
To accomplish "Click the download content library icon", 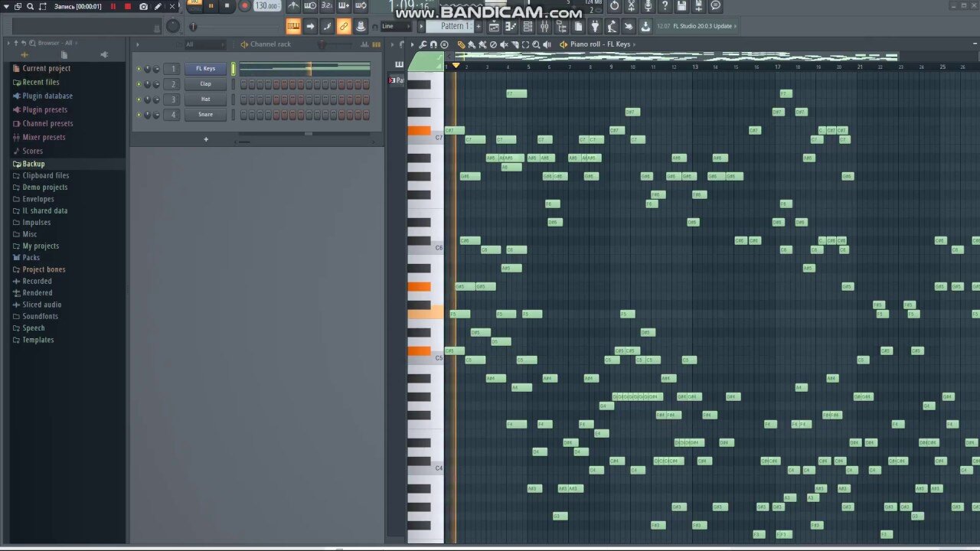I will [645, 26].
